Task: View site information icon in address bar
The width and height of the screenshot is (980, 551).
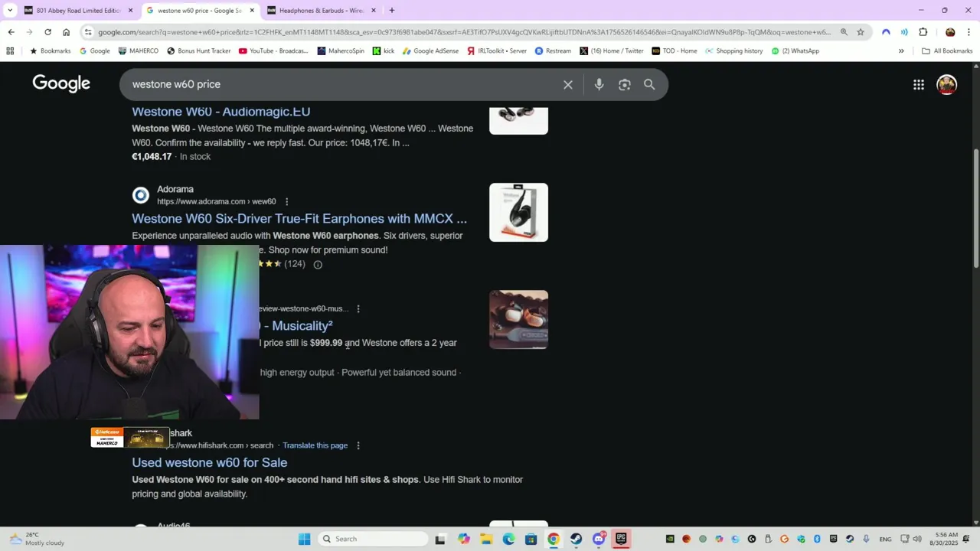Action: (88, 32)
